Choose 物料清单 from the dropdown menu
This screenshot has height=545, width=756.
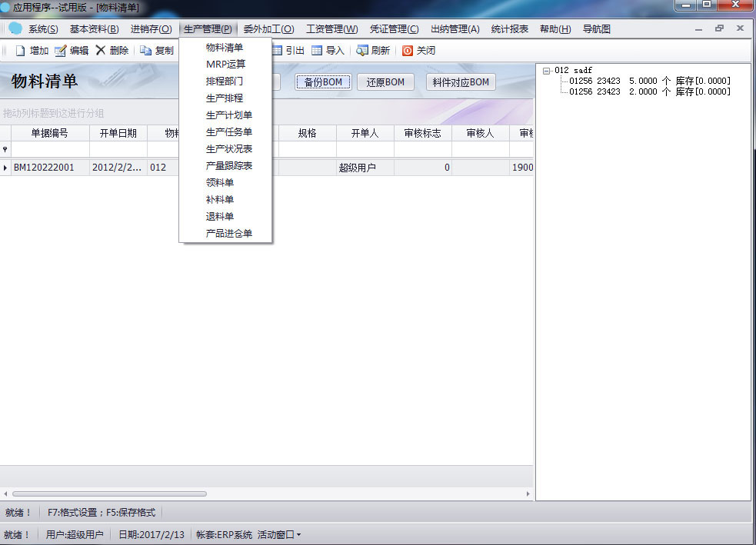[225, 47]
